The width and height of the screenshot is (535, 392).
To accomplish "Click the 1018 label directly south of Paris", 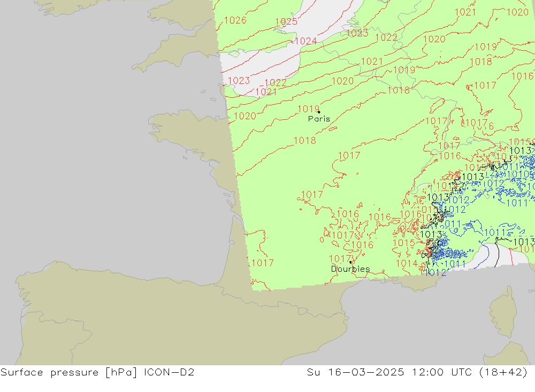I will pos(305,140).
